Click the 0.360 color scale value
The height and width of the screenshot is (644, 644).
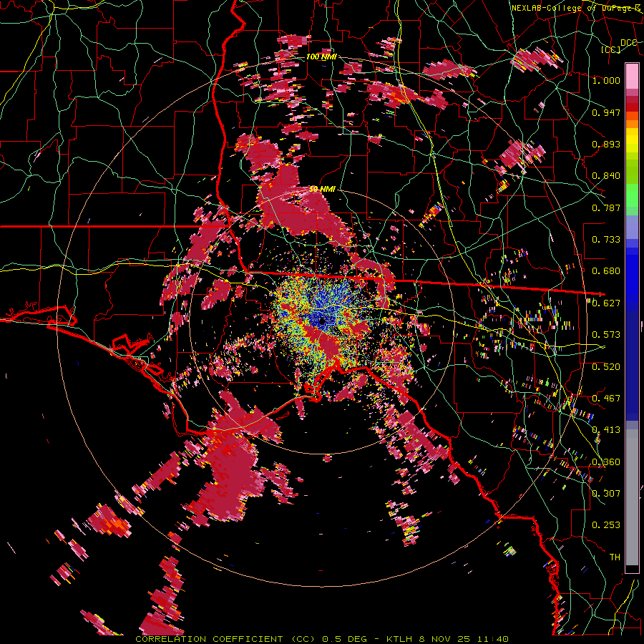pyautogui.click(x=606, y=462)
